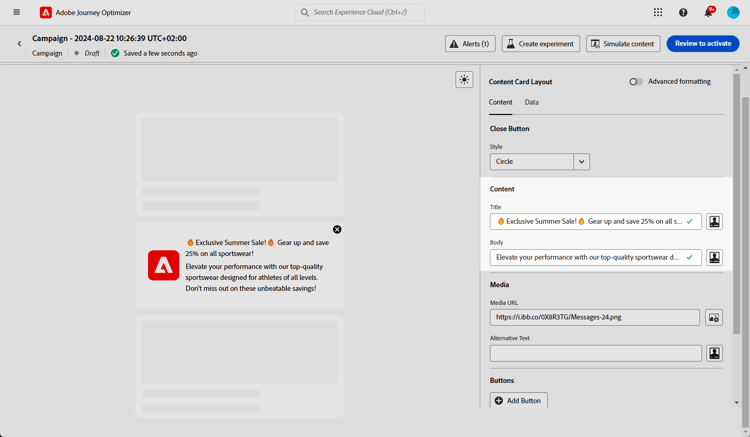Click Review to activate button
The image size is (750, 437).
[703, 44]
